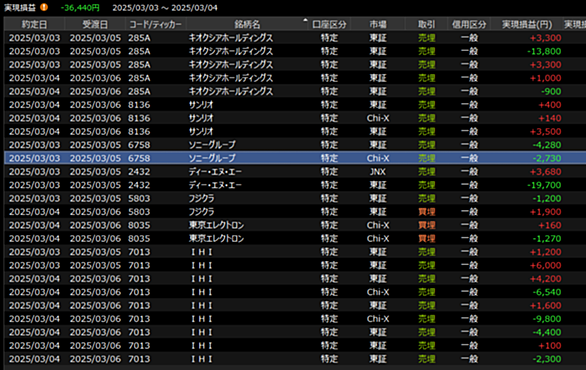Click キオクシアホールディングス name in the -900 row
586x370 pixels.
[x=231, y=92]
